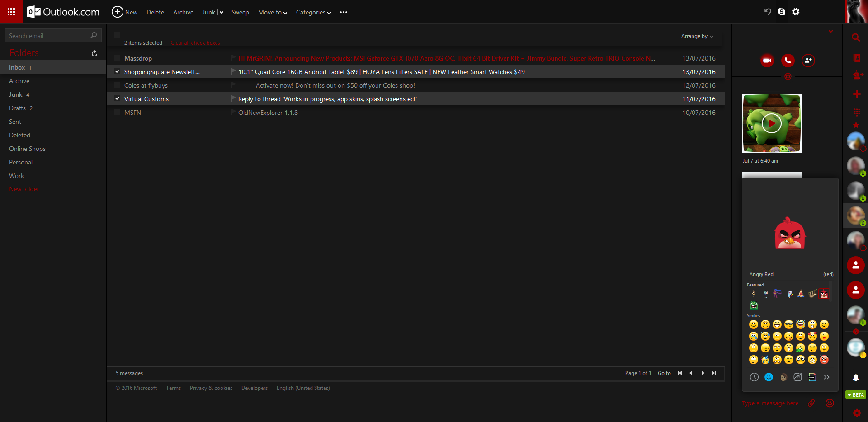
Task: Expand the Categories dropdown
Action: coord(313,12)
